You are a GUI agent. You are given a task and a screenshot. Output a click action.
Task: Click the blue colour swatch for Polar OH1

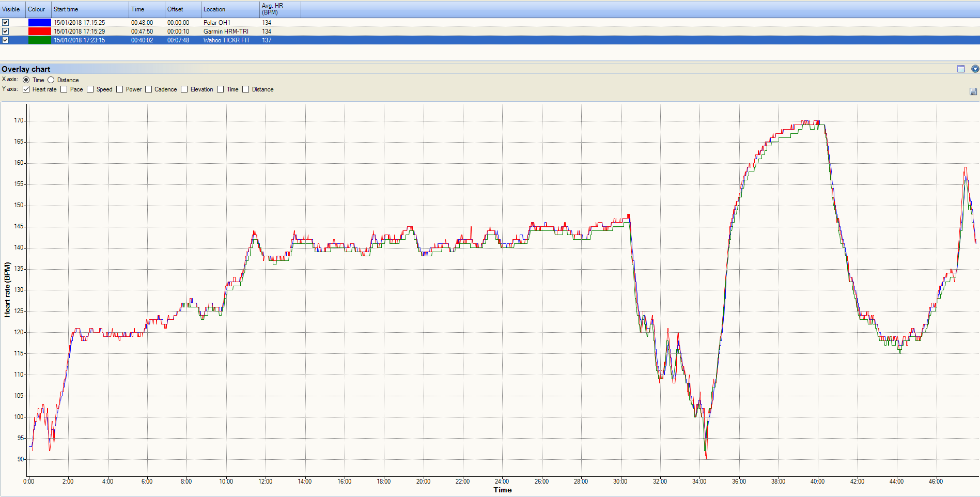40,22
